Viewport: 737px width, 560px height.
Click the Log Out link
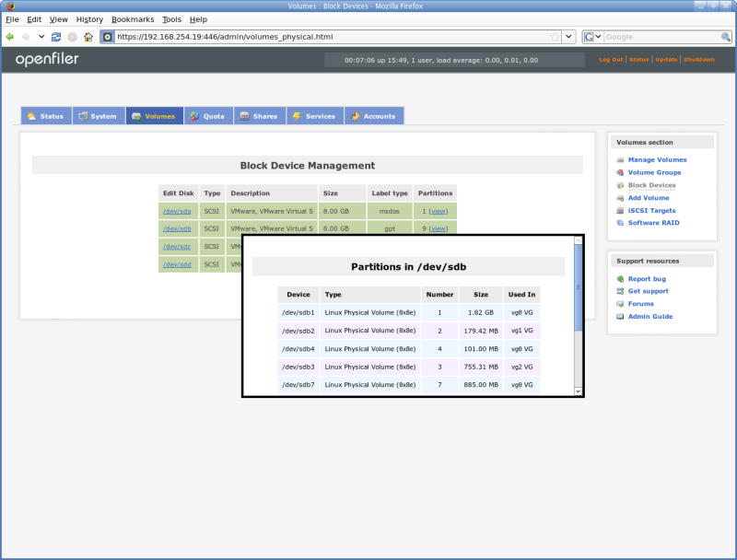tap(611, 59)
